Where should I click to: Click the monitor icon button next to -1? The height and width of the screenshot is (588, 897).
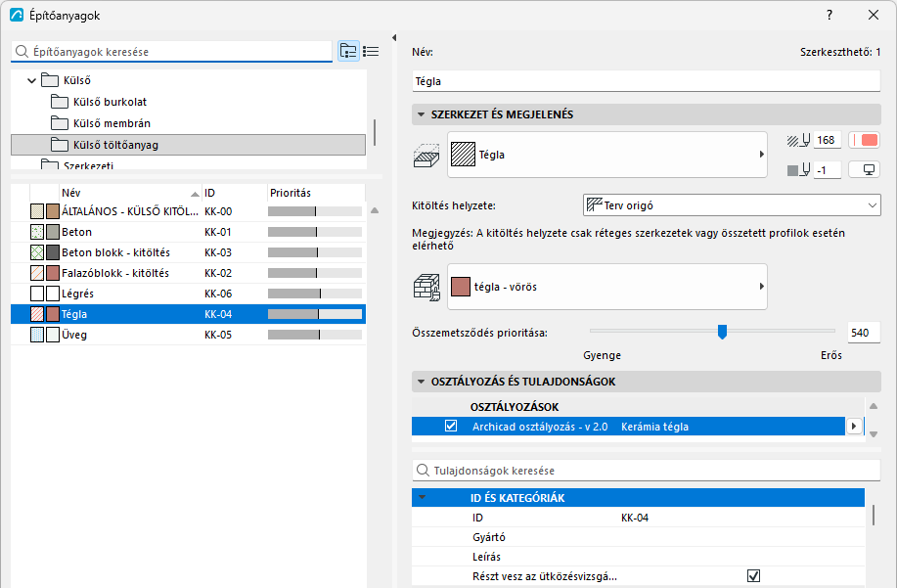[865, 170]
